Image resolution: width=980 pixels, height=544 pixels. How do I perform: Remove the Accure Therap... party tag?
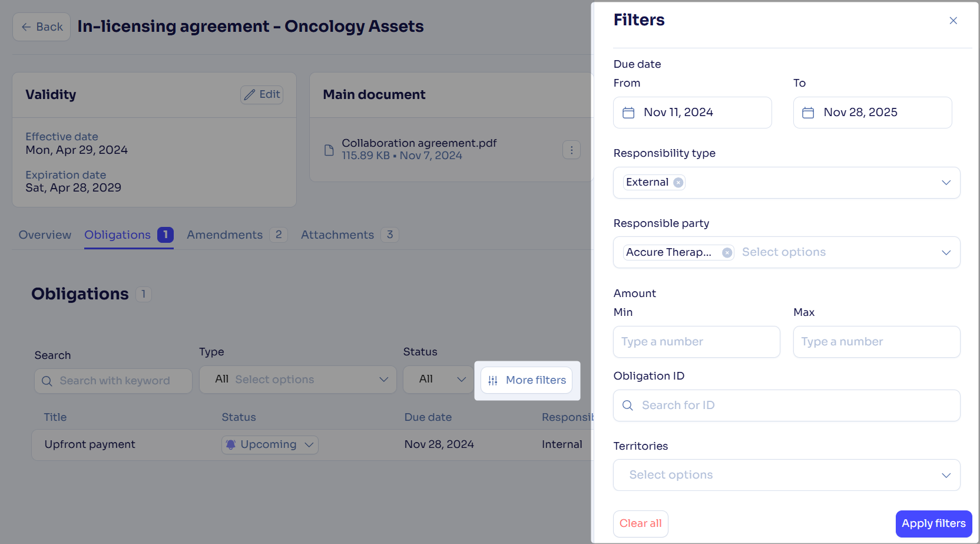click(x=727, y=253)
